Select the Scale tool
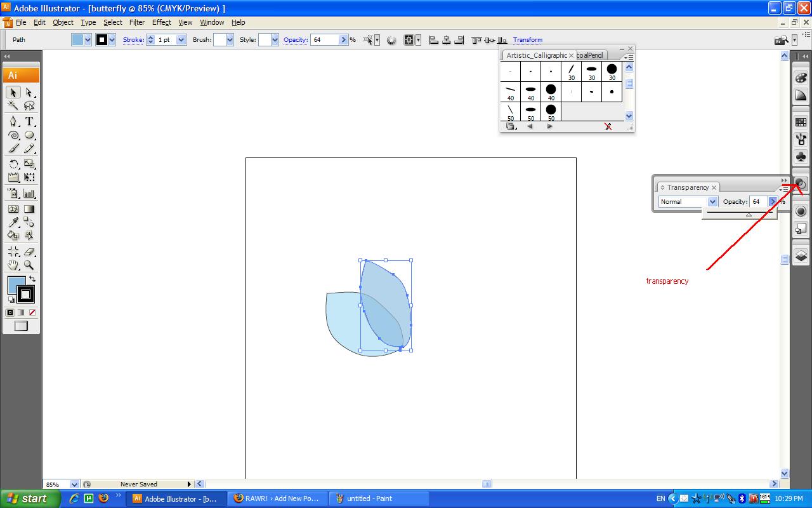812x508 pixels. coord(29,164)
